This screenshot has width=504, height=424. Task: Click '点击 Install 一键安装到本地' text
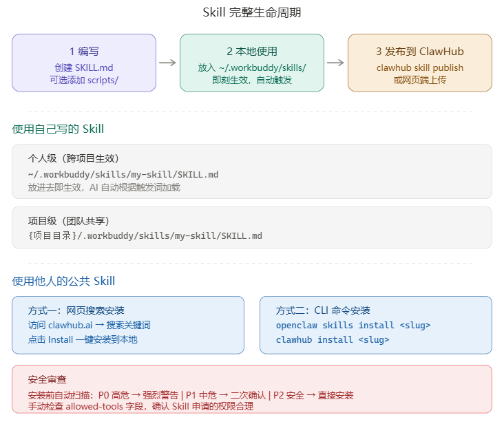pos(83,339)
